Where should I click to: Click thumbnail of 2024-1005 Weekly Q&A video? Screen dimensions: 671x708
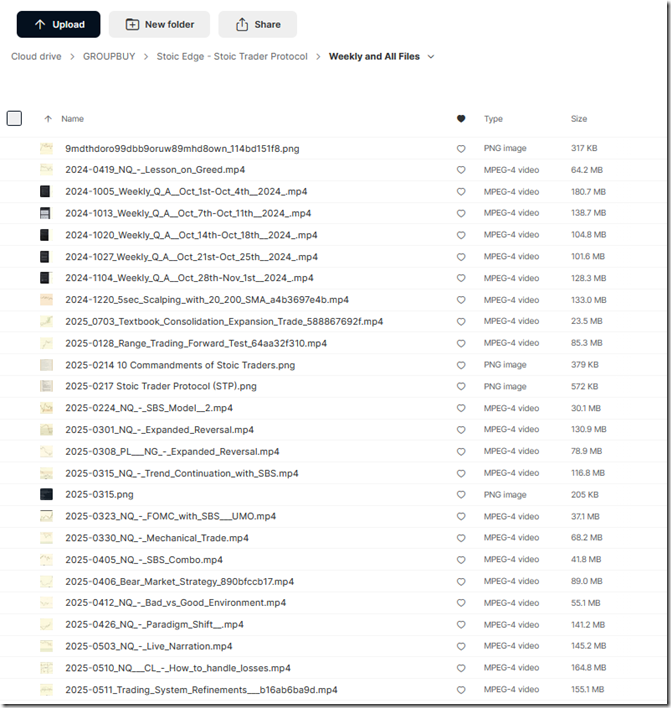coord(46,191)
